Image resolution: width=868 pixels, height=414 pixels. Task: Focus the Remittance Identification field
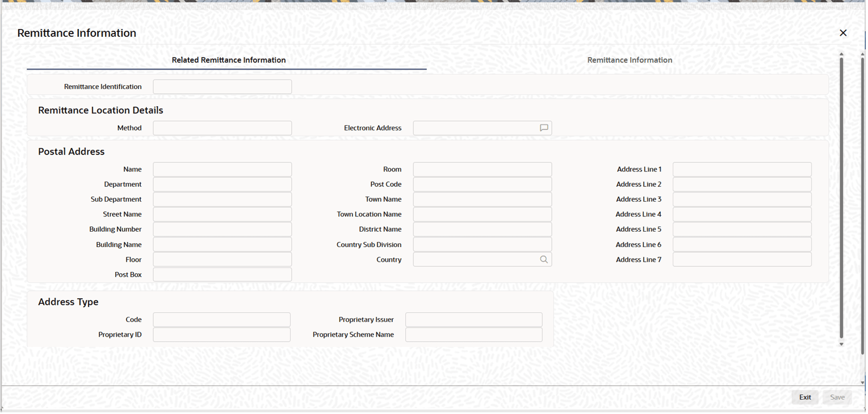223,86
